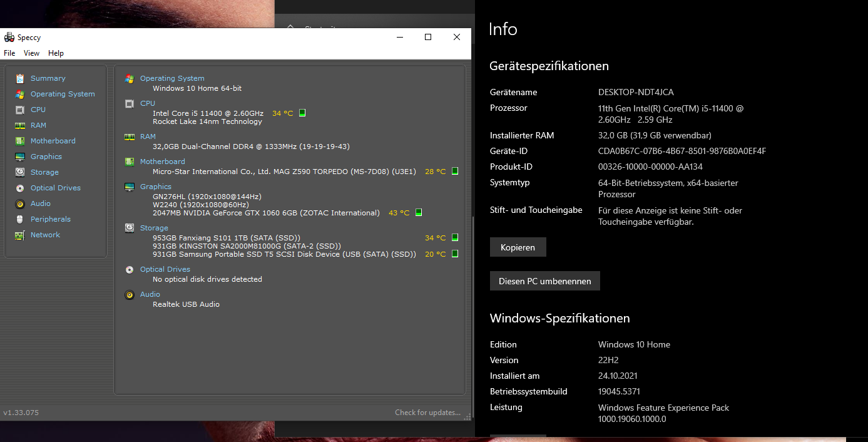This screenshot has height=442, width=868.
Task: Click the CPU icon beside the CPU heading
Action: point(130,103)
